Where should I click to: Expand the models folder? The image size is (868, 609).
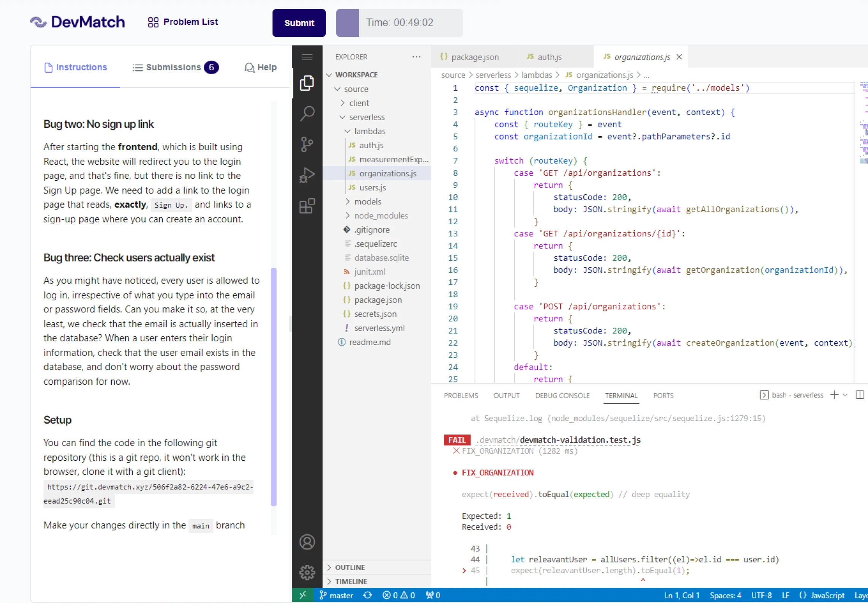tap(367, 201)
